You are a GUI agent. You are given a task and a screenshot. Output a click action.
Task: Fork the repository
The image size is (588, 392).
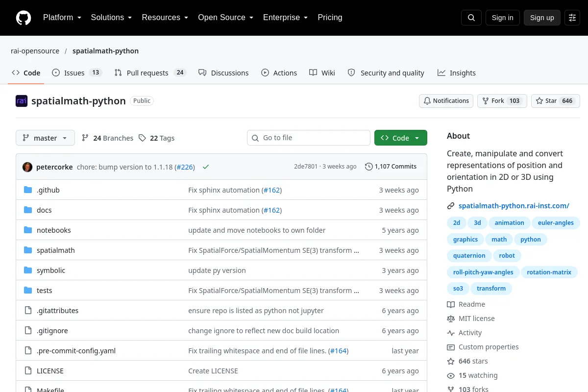click(502, 101)
